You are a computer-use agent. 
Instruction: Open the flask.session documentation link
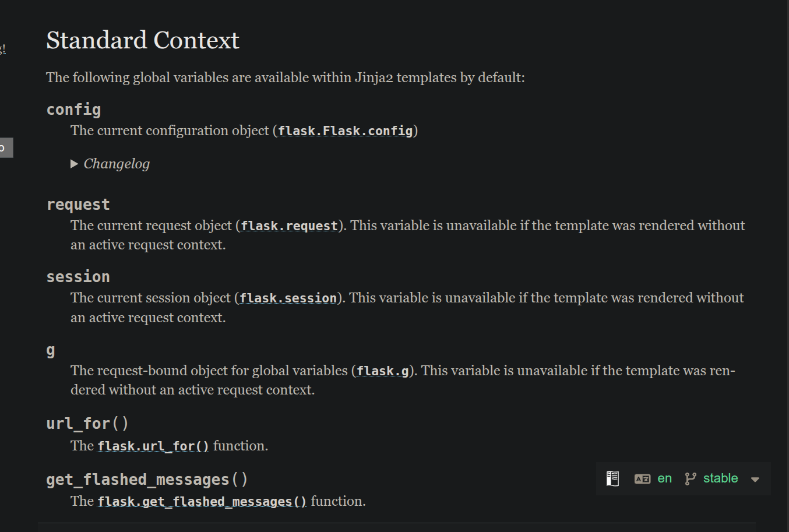(x=287, y=298)
